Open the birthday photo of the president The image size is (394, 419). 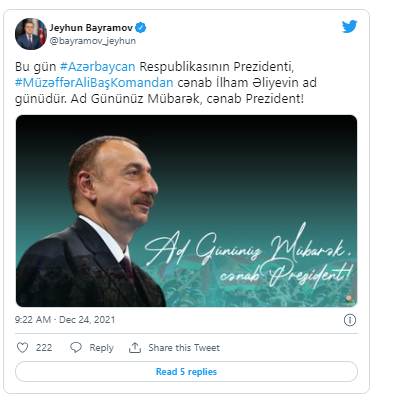[186, 211]
